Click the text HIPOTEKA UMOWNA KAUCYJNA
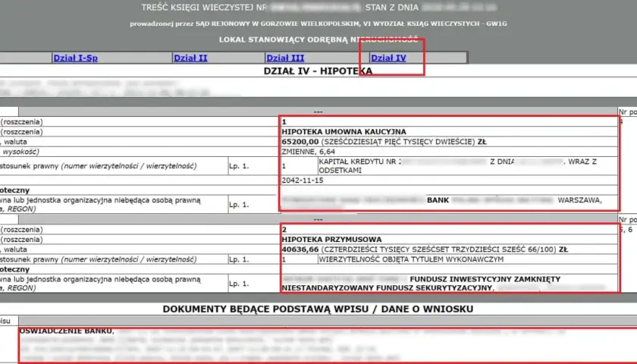Image resolution: width=637 pixels, height=364 pixels. pos(344,132)
